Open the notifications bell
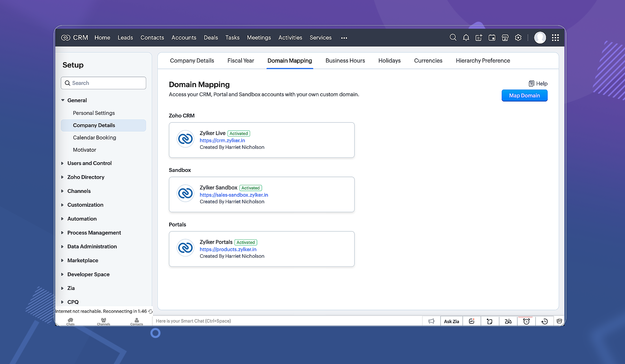This screenshot has height=364, width=625. coord(466,38)
